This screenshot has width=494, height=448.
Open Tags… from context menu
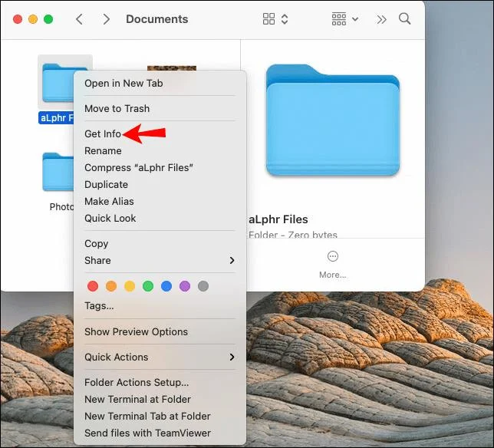tap(99, 306)
